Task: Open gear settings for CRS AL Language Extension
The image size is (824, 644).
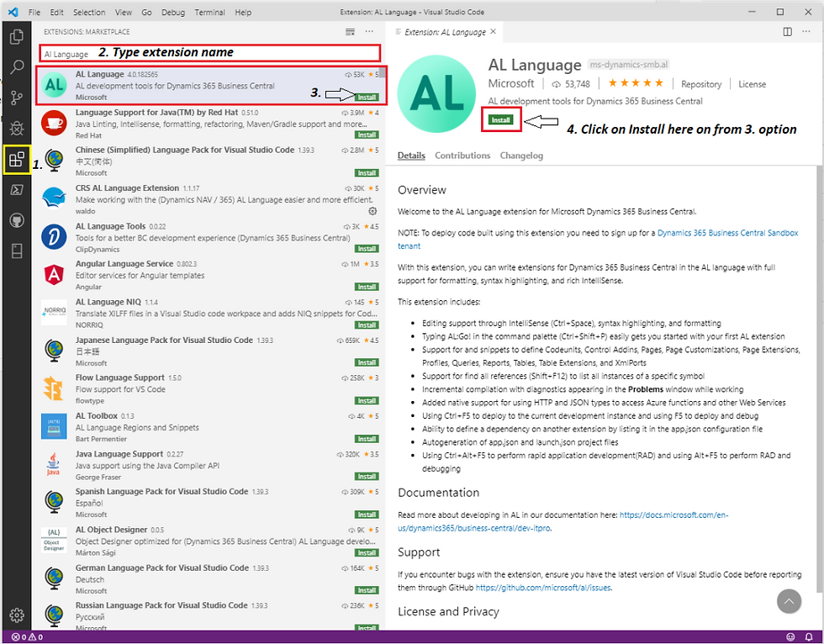Action: click(x=372, y=211)
